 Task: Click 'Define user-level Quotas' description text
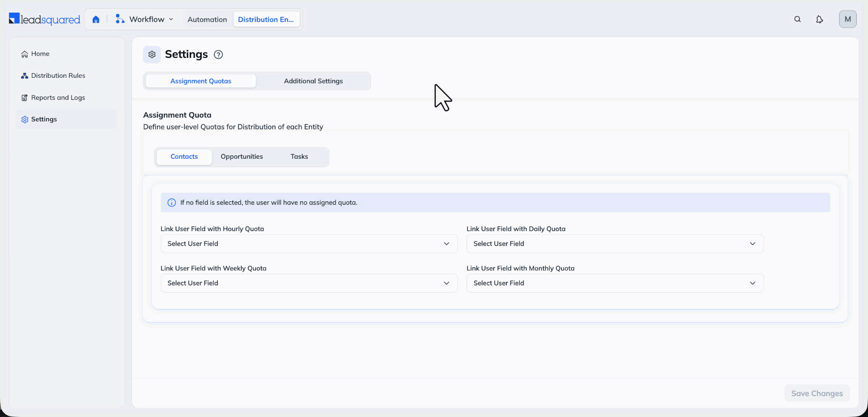pyautogui.click(x=233, y=127)
